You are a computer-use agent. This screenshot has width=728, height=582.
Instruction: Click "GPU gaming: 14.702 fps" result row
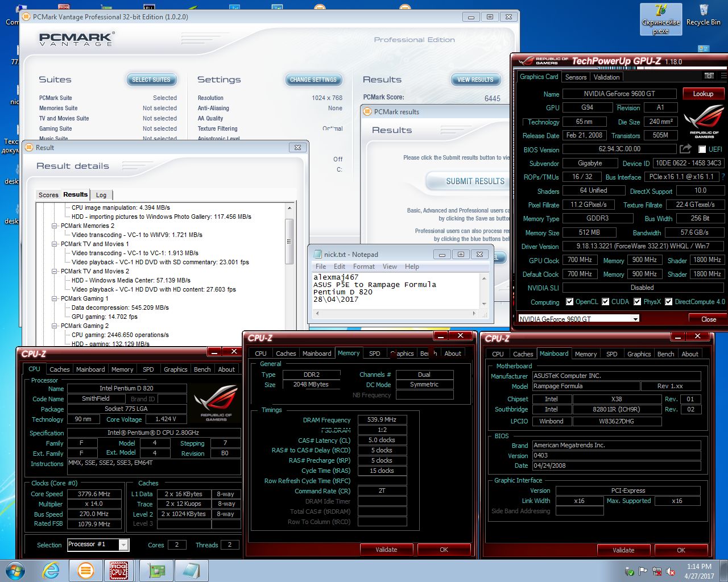(x=105, y=317)
